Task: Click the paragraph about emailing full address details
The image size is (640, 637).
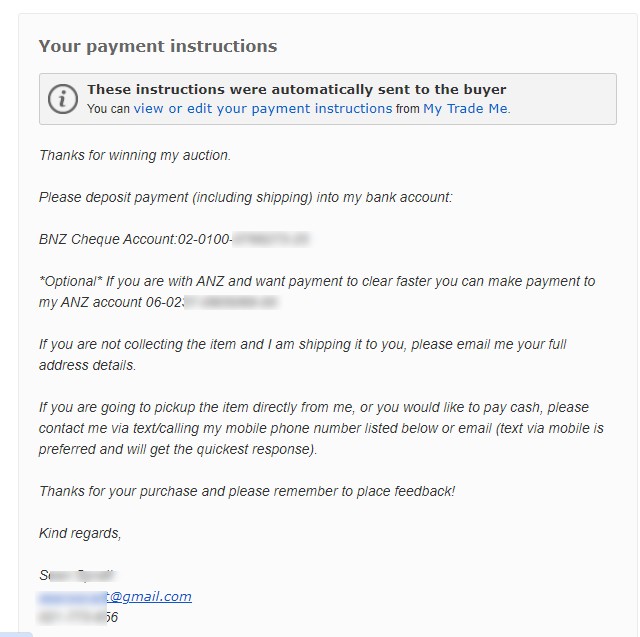Action: [x=302, y=355]
